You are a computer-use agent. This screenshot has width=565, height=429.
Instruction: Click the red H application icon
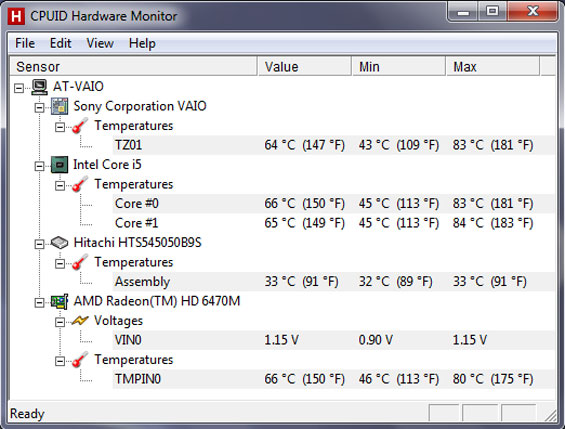pos(17,17)
